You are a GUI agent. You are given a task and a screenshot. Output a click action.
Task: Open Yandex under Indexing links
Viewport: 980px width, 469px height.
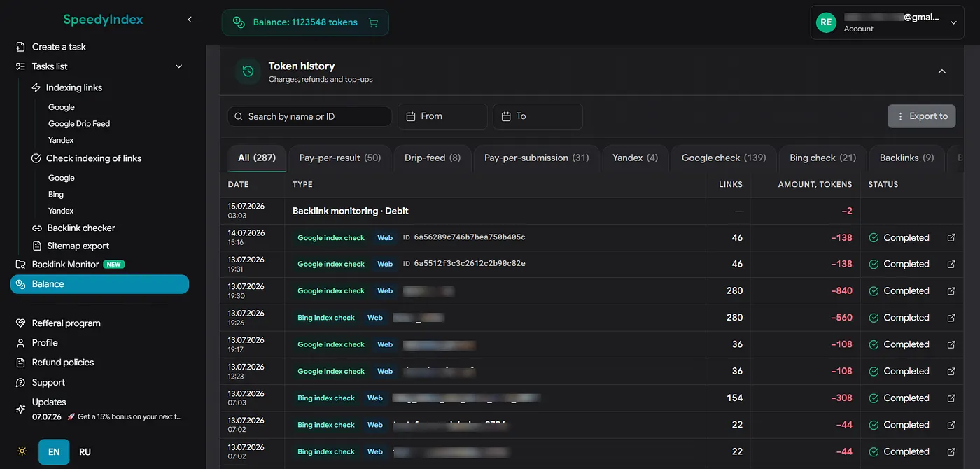click(x=61, y=140)
